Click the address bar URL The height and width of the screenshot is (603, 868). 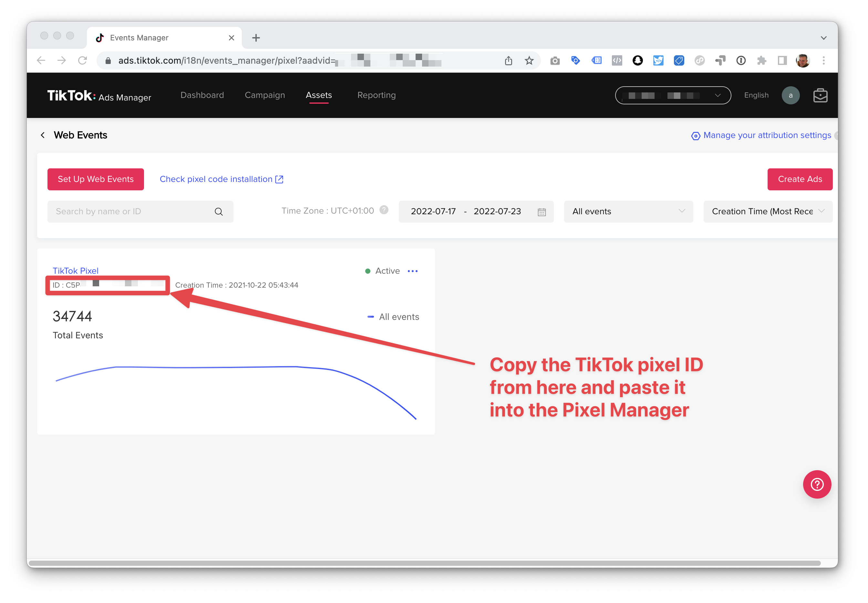pyautogui.click(x=227, y=60)
